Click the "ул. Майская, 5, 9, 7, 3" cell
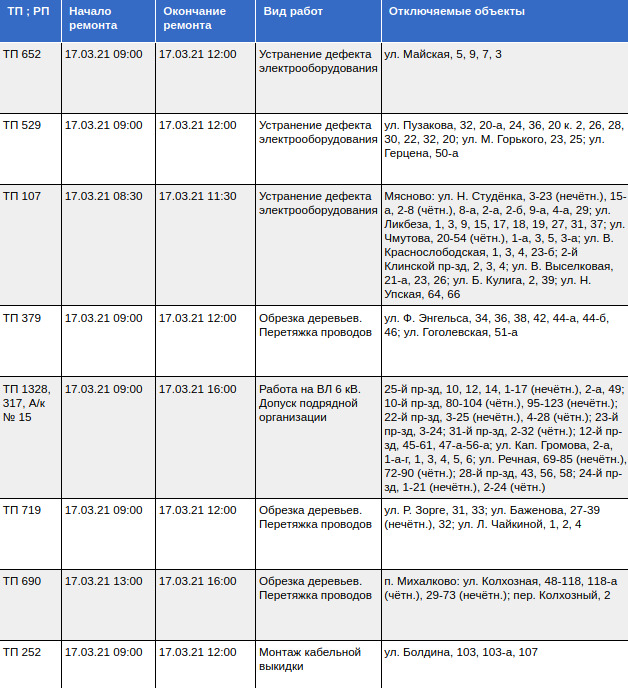 pos(443,54)
